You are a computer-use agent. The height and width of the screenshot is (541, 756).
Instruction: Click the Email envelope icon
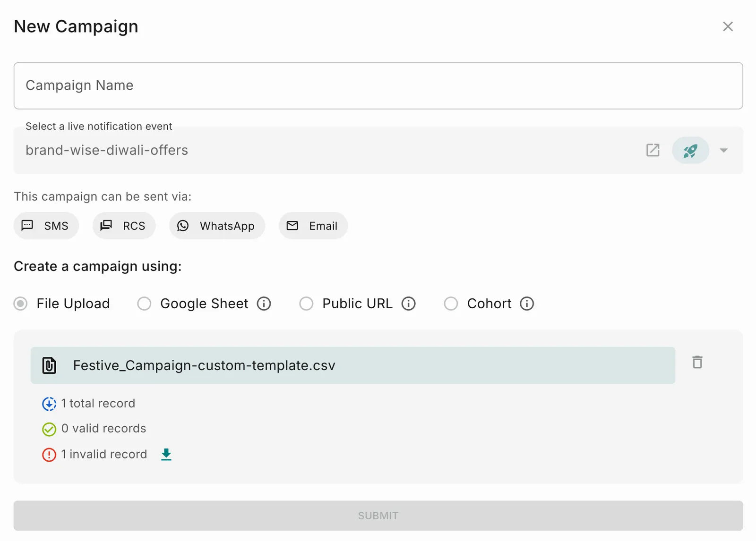point(292,226)
